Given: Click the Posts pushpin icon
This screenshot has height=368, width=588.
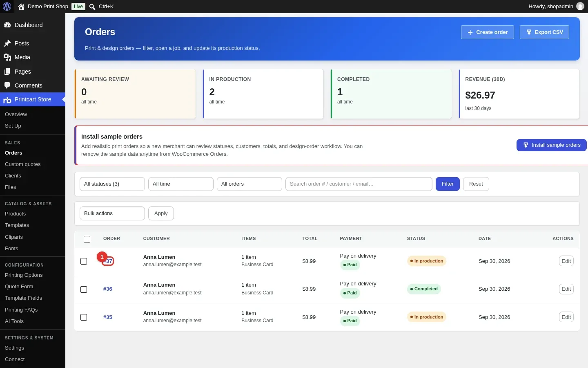Looking at the screenshot, I should (7, 43).
